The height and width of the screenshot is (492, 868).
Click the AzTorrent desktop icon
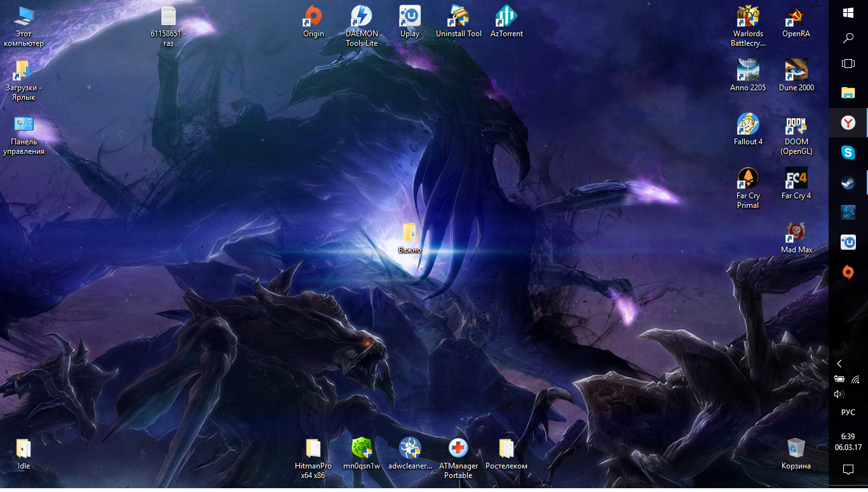tap(506, 22)
